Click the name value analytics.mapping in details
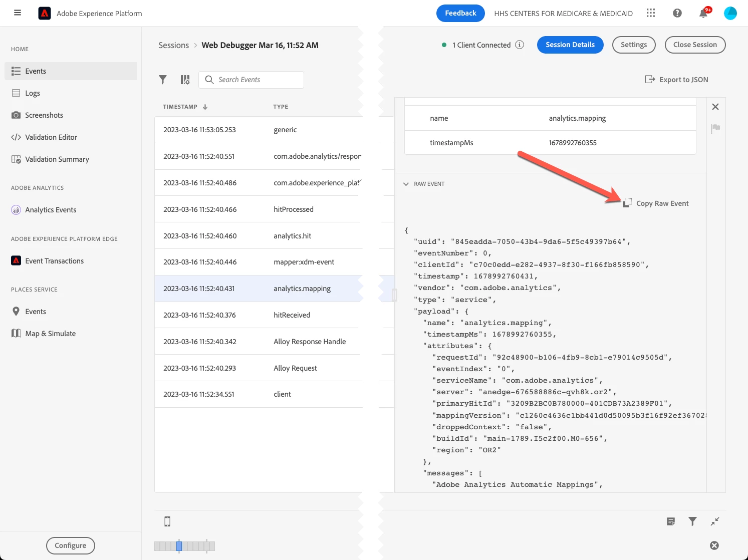Viewport: 748px width, 560px height. (x=577, y=118)
